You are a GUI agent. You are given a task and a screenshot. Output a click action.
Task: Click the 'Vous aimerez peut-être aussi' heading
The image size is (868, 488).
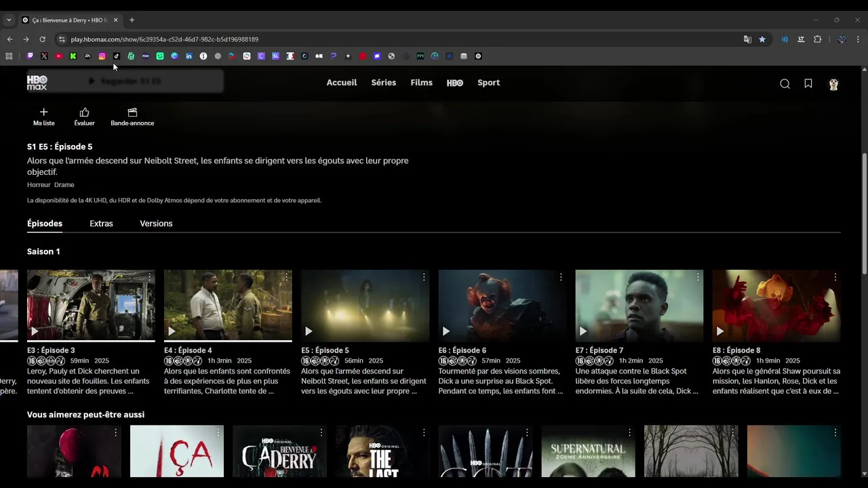[x=85, y=415]
